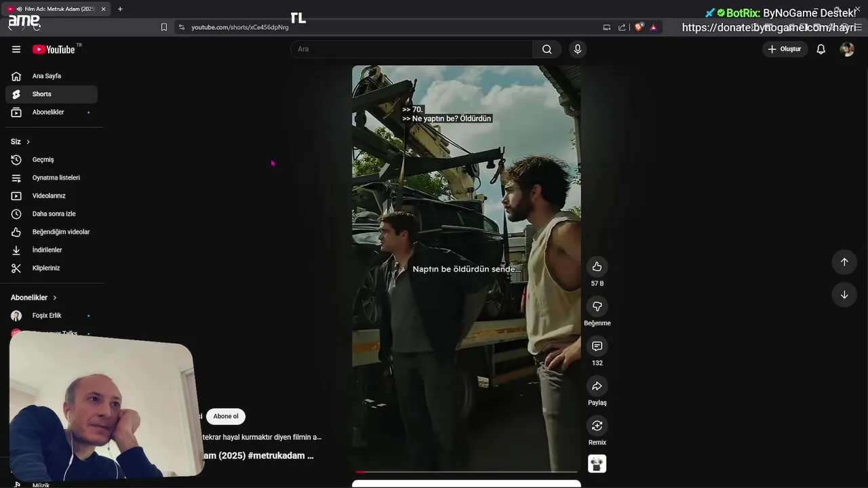Open the sound thumbnail below Remix
868x488 pixels.
click(597, 464)
